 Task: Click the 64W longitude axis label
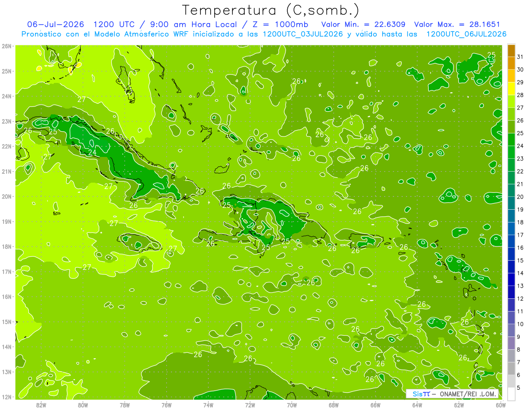click(417, 405)
